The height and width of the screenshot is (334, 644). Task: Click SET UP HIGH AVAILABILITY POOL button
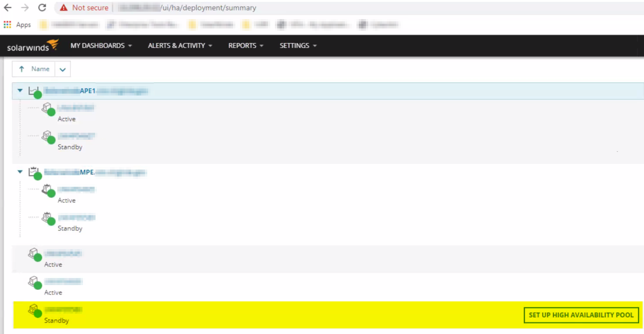tap(580, 314)
